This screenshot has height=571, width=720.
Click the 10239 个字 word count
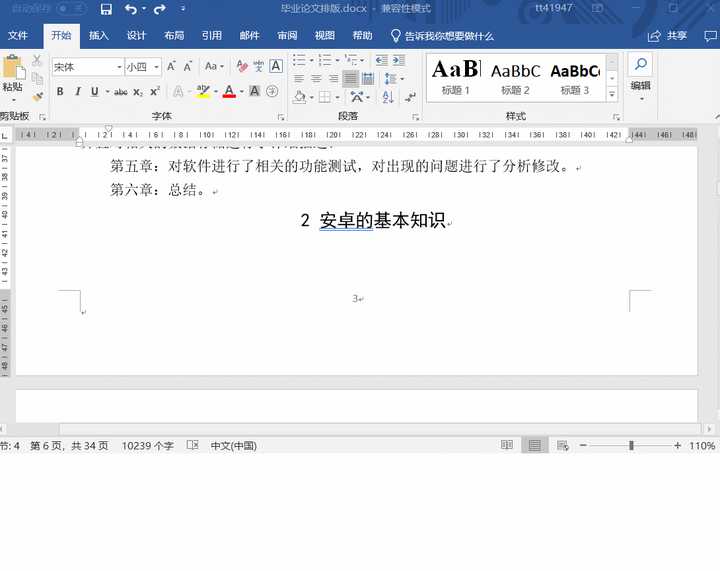point(147,446)
